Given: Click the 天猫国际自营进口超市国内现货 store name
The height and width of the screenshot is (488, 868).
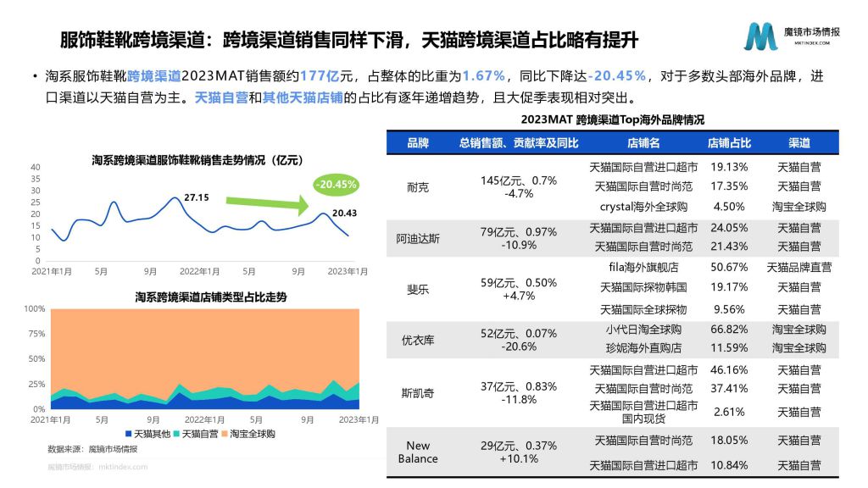Looking at the screenshot, I should point(643,413).
